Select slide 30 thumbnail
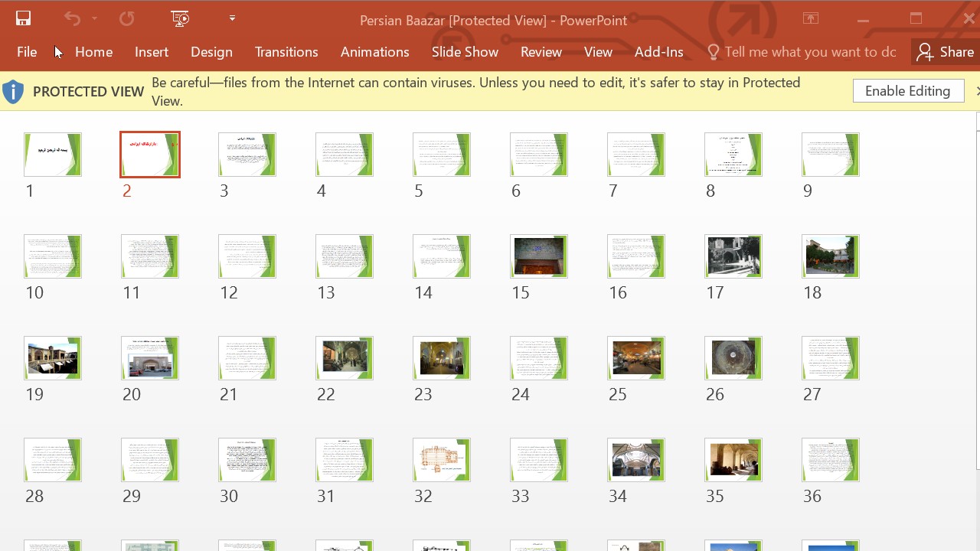 point(247,460)
